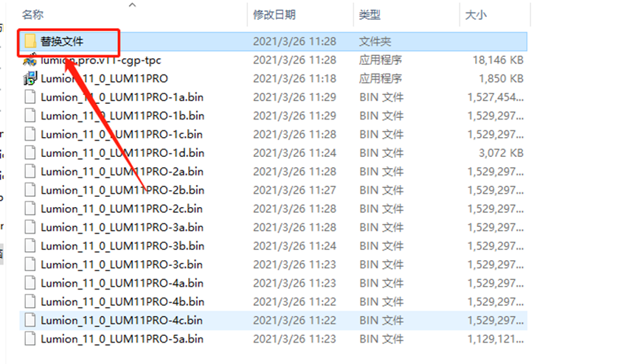
Task: Select Lumion_11_0_LUM11PRO-1d.bin file name
Action: (x=122, y=153)
